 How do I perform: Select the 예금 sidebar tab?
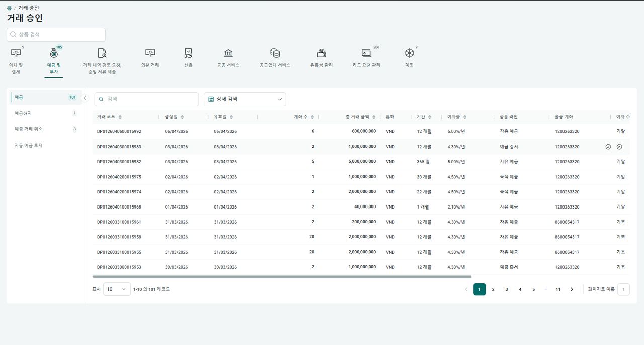[x=45, y=97]
